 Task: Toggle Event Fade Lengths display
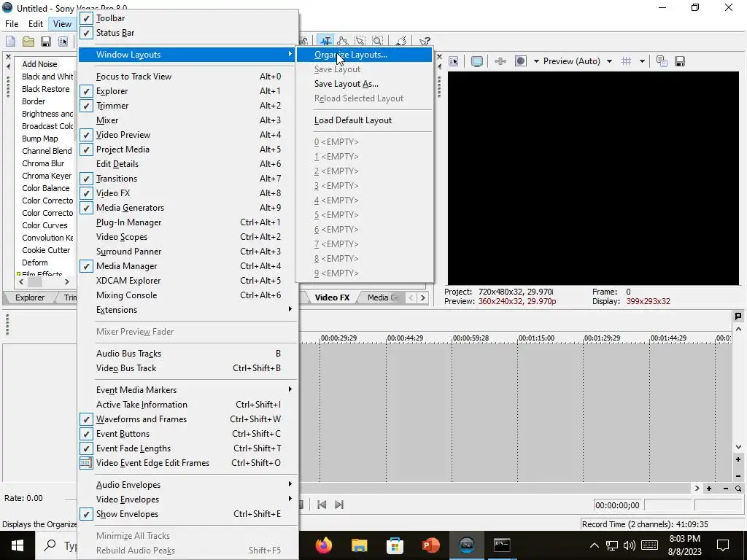point(188,448)
